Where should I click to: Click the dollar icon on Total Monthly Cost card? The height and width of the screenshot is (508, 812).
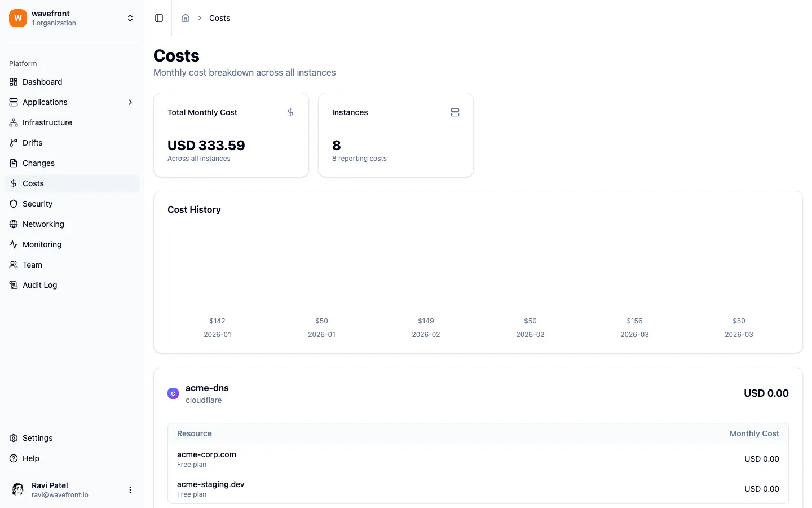(290, 112)
